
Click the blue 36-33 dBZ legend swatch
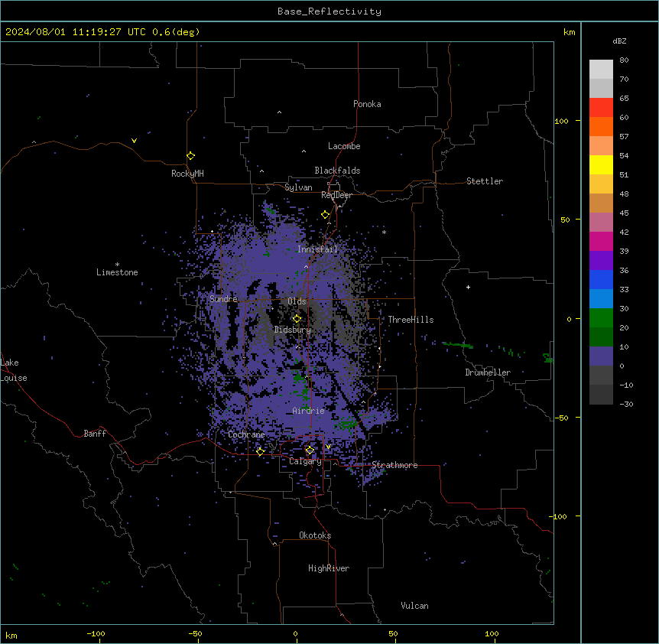click(601, 279)
